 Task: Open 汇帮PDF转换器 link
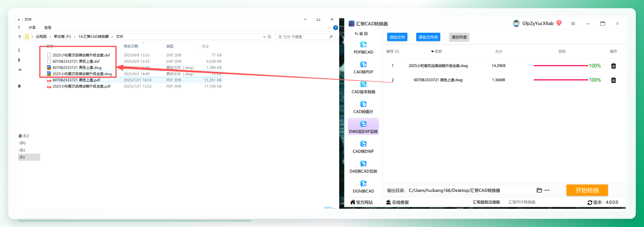[x=522, y=202]
